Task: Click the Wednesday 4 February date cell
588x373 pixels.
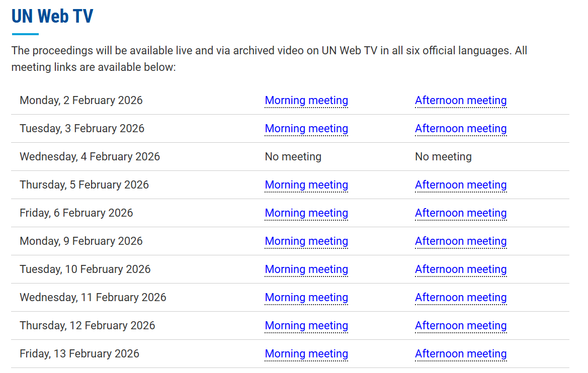Action: pyautogui.click(x=90, y=157)
